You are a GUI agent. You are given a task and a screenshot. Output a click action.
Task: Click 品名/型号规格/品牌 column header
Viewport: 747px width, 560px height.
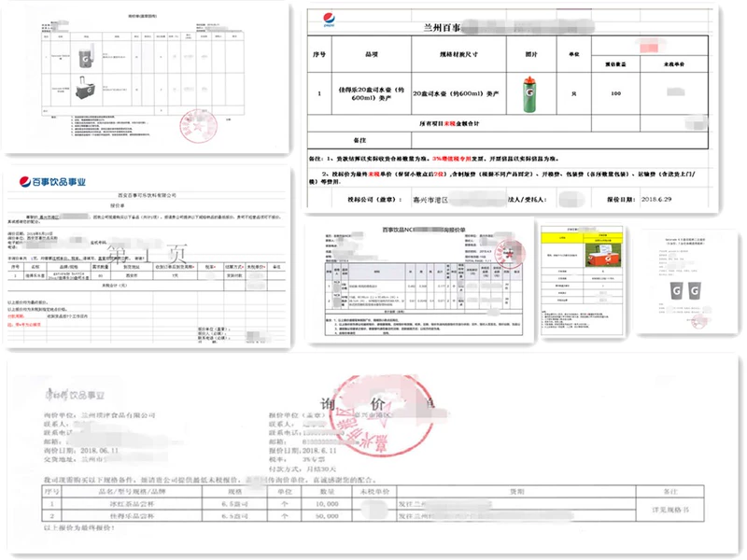click(x=132, y=492)
